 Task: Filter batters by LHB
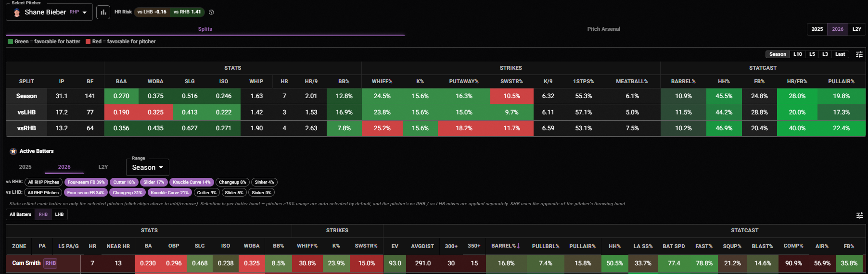click(x=59, y=214)
